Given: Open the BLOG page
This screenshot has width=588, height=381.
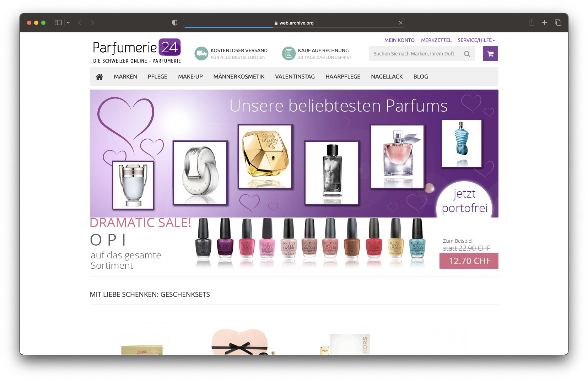Looking at the screenshot, I should (x=421, y=77).
